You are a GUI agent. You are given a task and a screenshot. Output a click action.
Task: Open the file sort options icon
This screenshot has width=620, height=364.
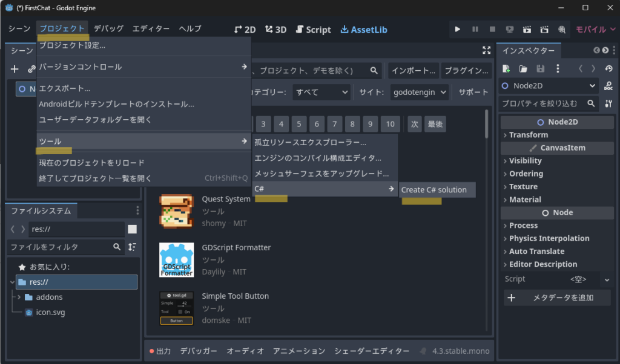(132, 247)
